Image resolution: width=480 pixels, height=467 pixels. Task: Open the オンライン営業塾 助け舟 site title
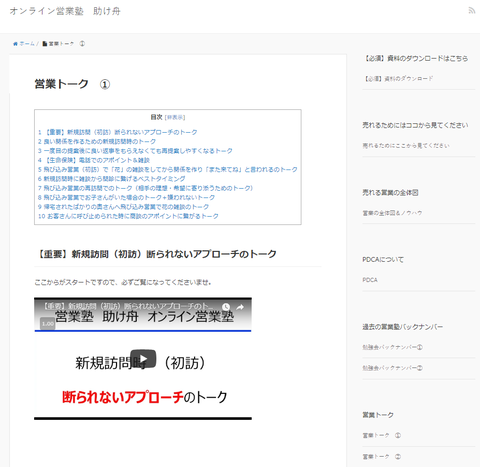point(65,11)
